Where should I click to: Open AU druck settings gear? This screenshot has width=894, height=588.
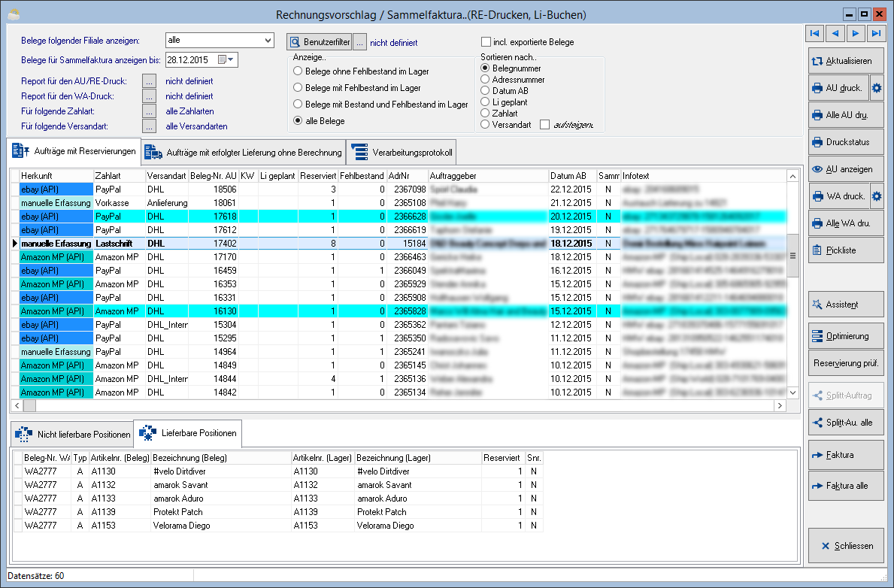point(877,88)
